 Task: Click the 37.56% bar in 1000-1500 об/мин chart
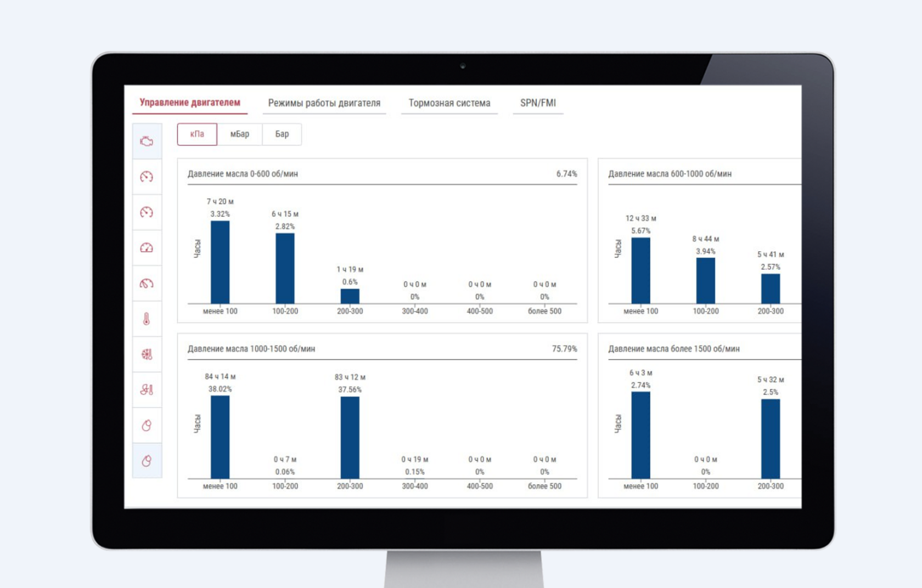(350, 438)
